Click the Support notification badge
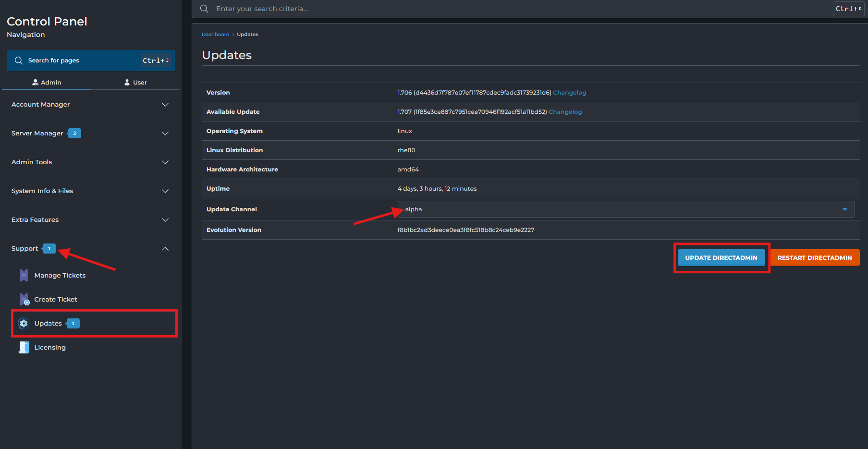This screenshot has width=868, height=449. coord(49,248)
